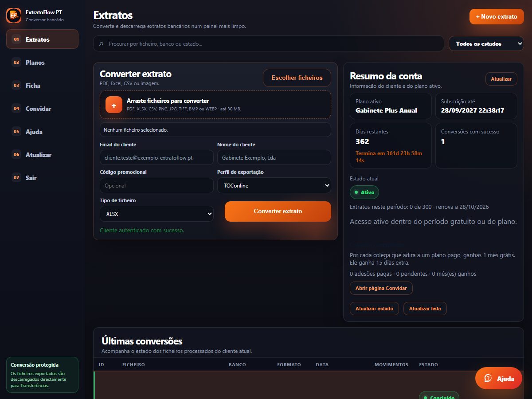This screenshot has width=532, height=399.
Task: Click the 02 number badge beside Planos
Action: point(16,63)
